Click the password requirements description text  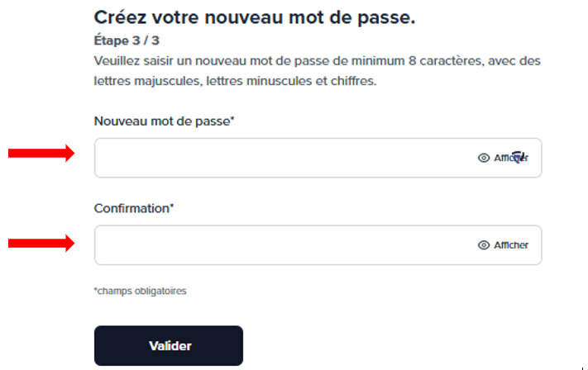(x=318, y=71)
